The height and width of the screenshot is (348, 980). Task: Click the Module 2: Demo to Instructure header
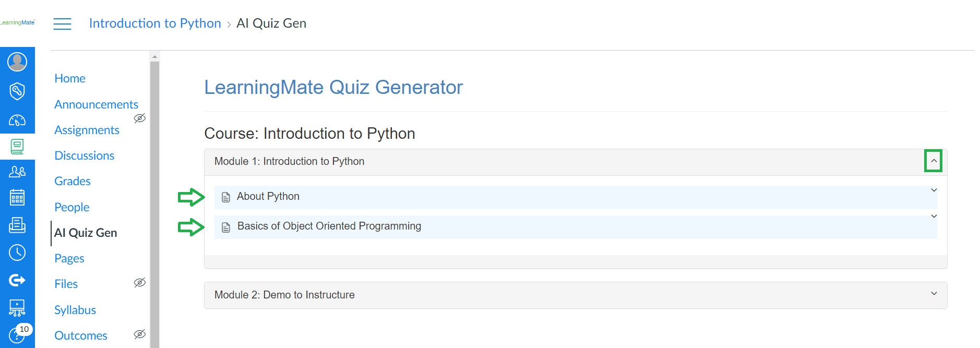[x=576, y=295]
